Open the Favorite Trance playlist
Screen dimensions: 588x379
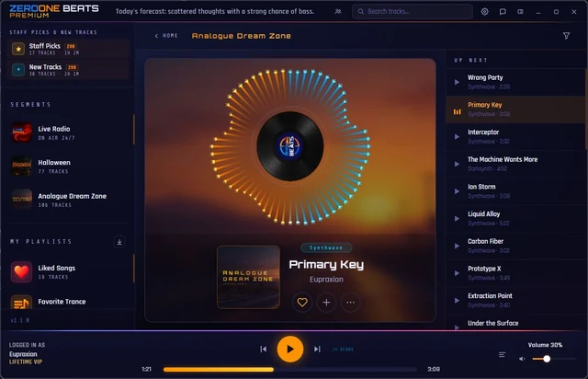(70, 302)
